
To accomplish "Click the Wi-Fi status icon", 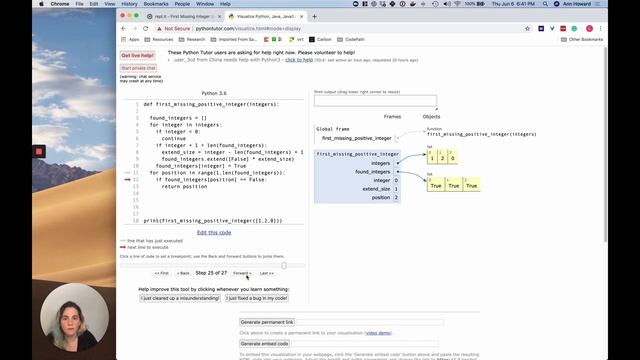I will coord(458,4).
